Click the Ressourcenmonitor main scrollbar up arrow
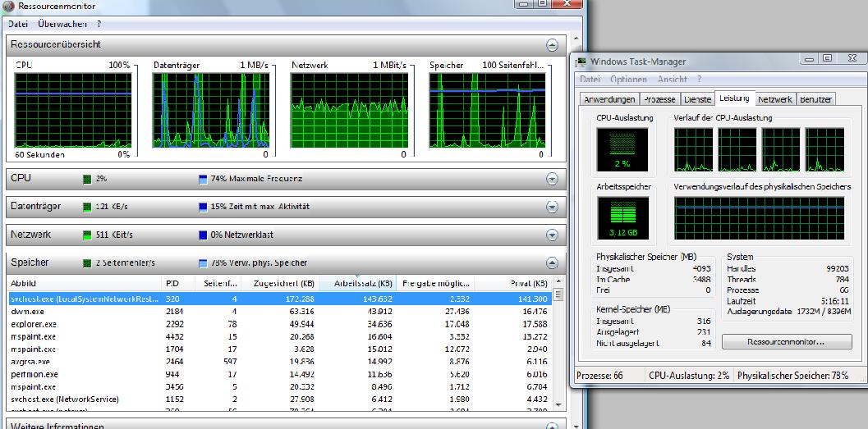The image size is (868, 429). click(x=576, y=39)
